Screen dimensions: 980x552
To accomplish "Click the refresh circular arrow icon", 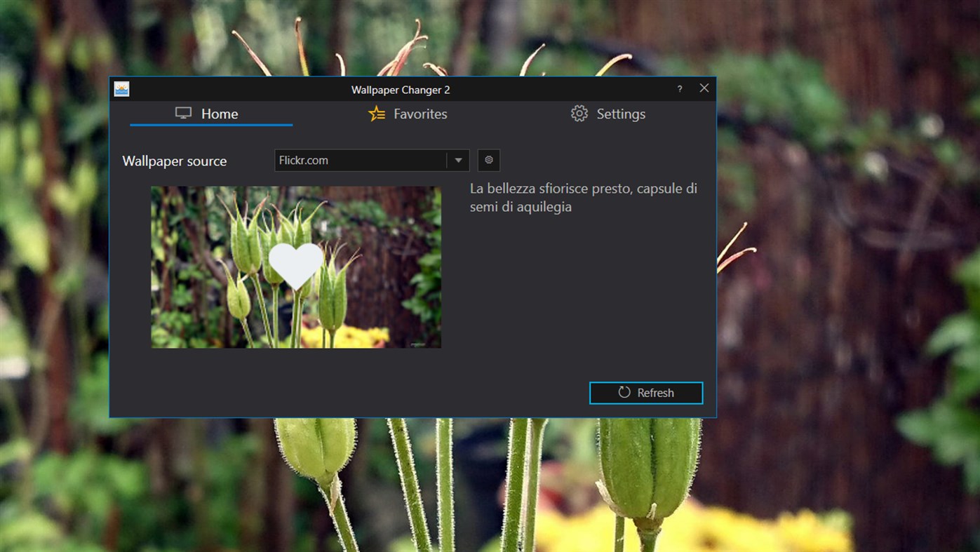I will point(625,393).
